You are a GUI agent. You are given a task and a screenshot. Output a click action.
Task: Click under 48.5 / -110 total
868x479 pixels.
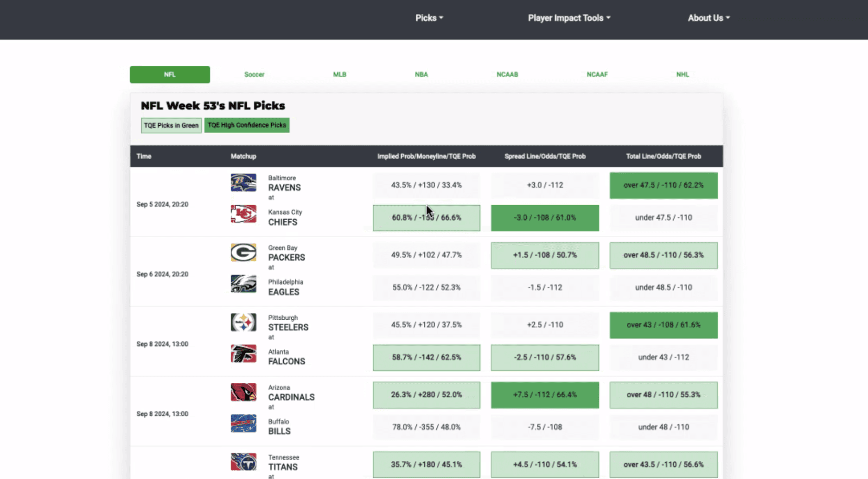click(664, 287)
